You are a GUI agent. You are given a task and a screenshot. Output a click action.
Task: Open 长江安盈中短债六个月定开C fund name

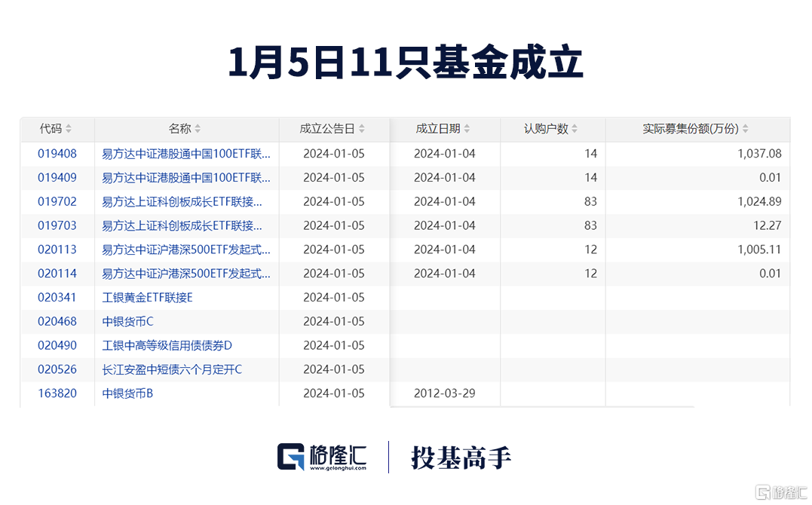(x=172, y=369)
